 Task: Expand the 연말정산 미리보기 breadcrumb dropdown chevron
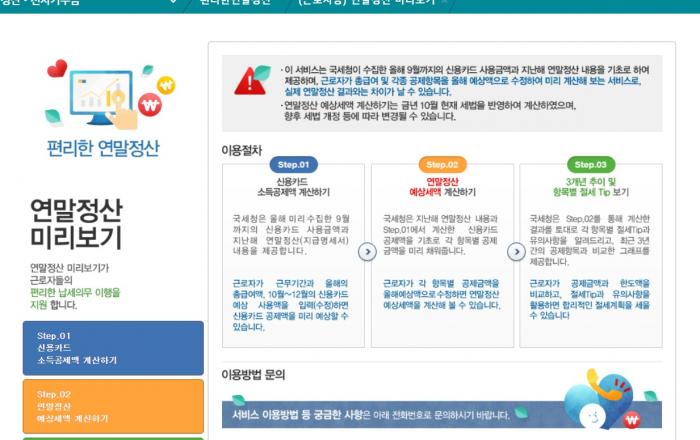444,3
